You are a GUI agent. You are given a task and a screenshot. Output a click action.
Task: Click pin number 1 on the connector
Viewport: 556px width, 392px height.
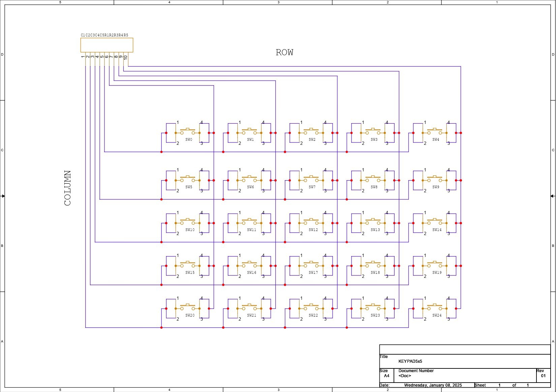coord(83,57)
